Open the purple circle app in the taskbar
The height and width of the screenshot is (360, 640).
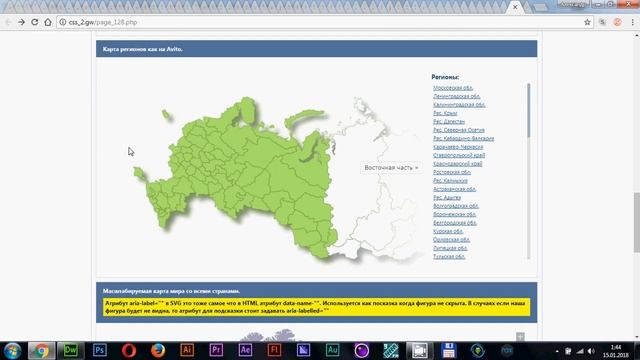tap(361, 351)
